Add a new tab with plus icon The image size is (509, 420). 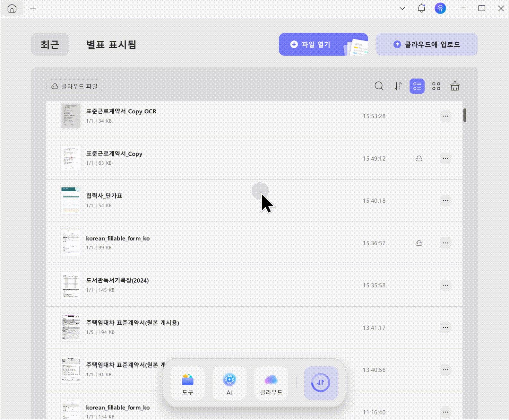(33, 9)
